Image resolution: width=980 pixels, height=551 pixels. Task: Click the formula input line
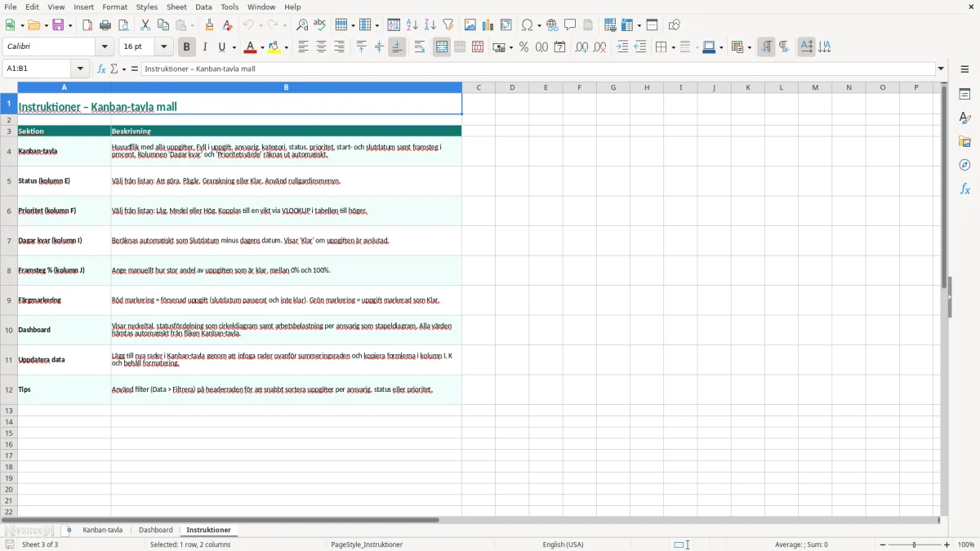[x=537, y=69]
